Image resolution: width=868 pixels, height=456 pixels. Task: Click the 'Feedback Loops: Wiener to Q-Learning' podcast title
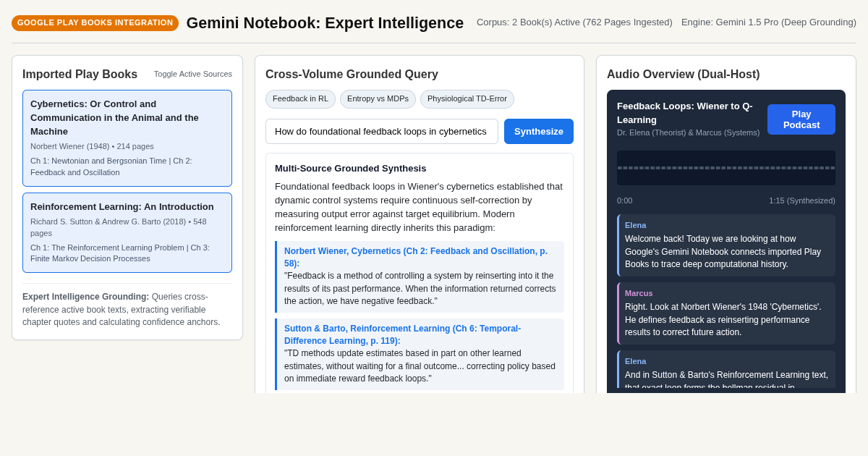(685, 113)
